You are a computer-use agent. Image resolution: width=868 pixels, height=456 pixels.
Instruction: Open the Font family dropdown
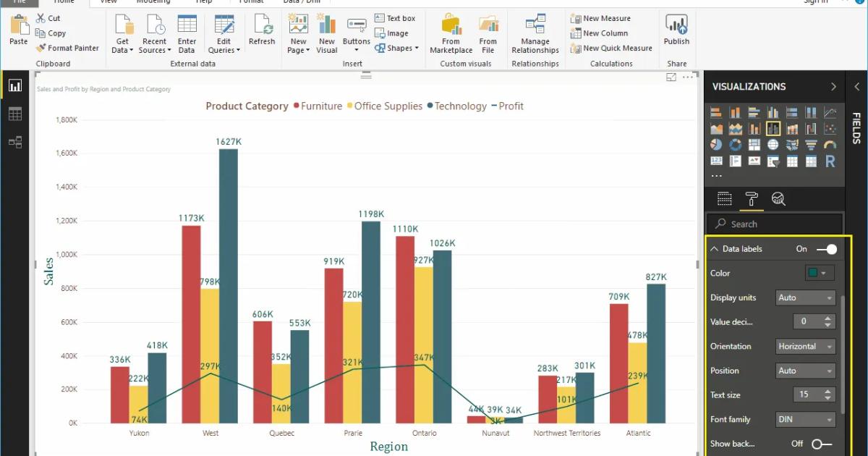click(x=805, y=419)
